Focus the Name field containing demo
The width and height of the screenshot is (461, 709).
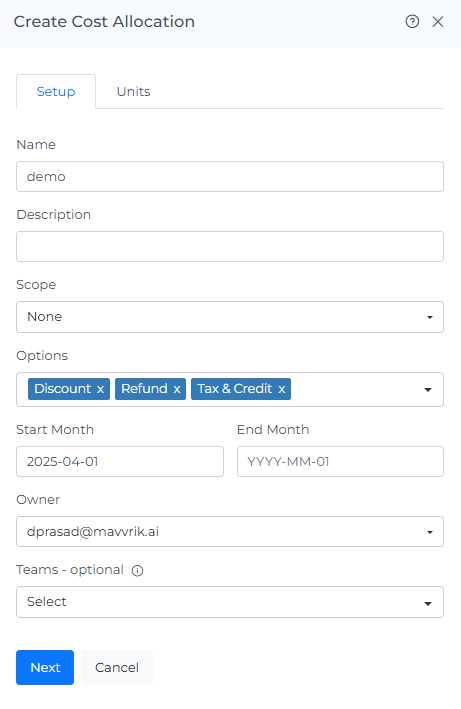[230, 176]
